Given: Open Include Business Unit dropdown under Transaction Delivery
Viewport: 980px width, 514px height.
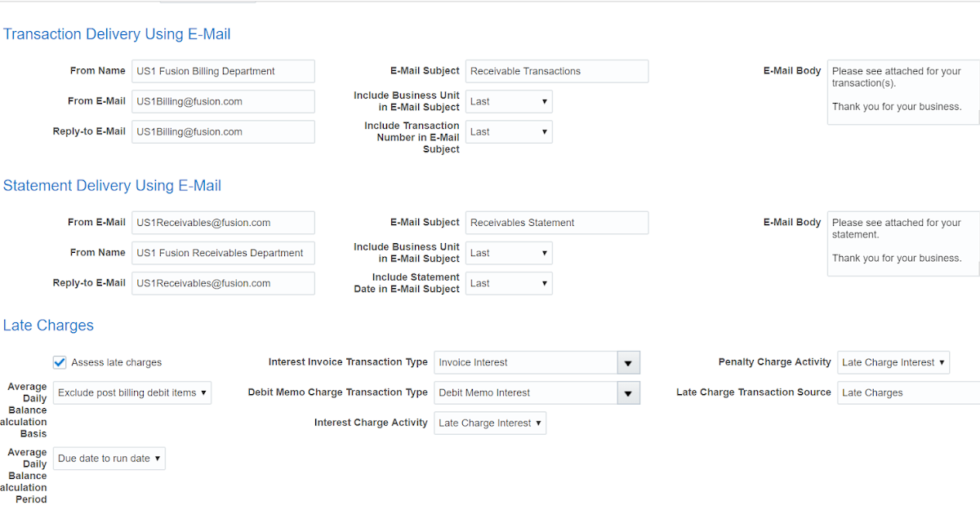Looking at the screenshot, I should tap(509, 101).
